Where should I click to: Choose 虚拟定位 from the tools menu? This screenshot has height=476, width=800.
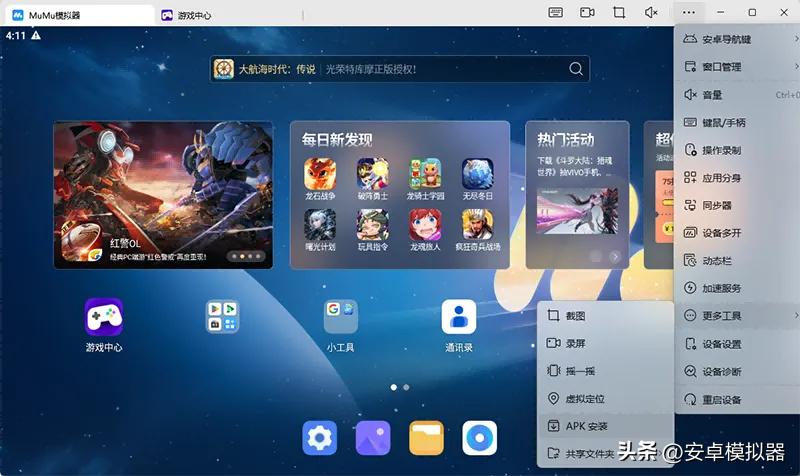click(584, 399)
